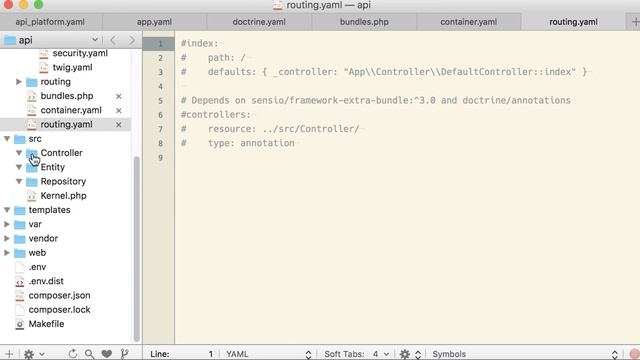Image resolution: width=640 pixels, height=360 pixels.
Task: Go forward in file browser history
Action: click(x=131, y=40)
